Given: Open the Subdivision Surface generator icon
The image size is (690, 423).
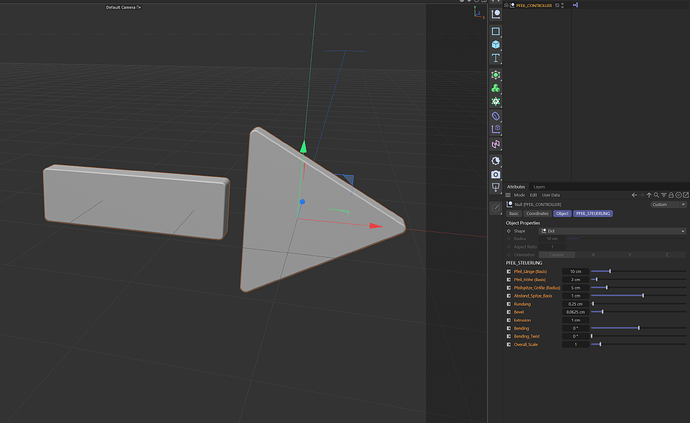Looking at the screenshot, I should pyautogui.click(x=496, y=75).
